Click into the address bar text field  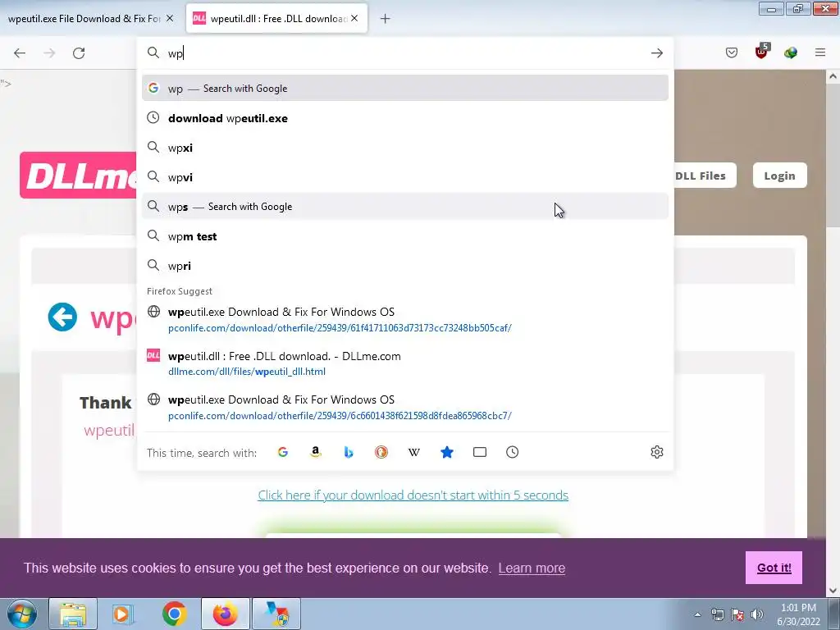405,53
